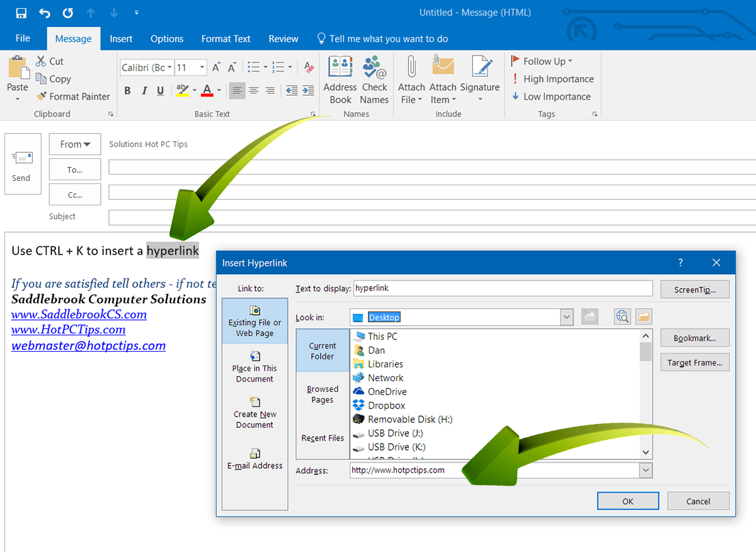Switch to the Insert ribbon tab

click(121, 38)
